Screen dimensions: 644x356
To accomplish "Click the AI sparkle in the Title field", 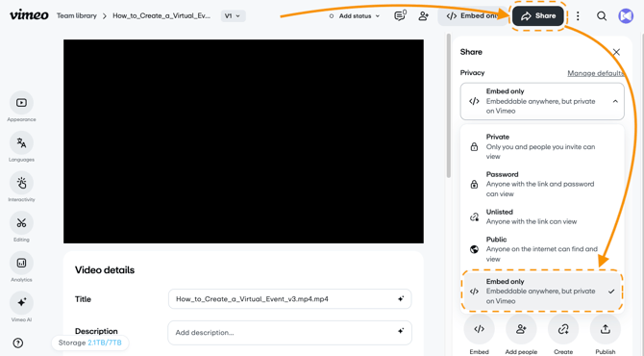I will 401,299.
